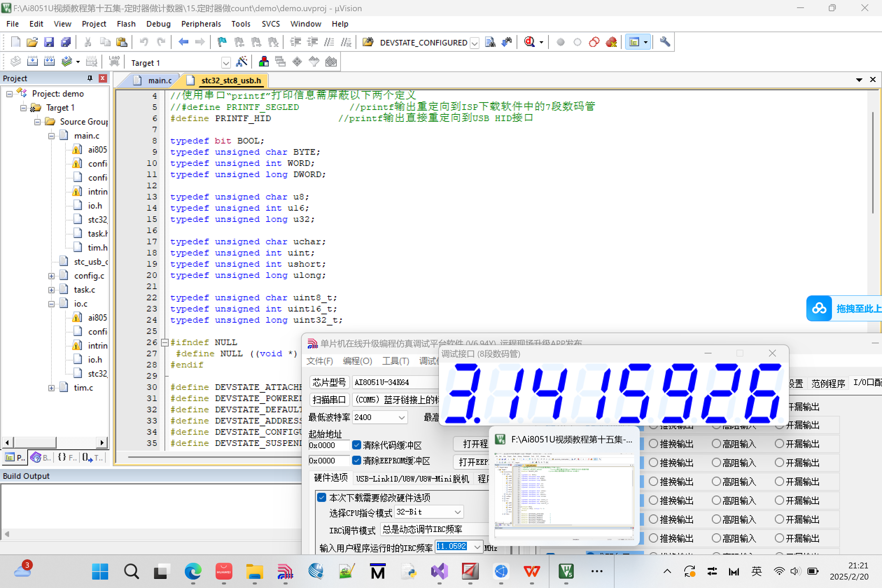The image size is (882, 588).
Task: Open the 文件(F) menu in the ISP window
Action: coord(320,361)
